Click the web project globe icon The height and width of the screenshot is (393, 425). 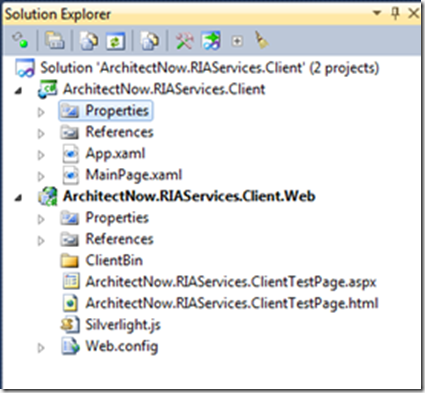[47, 196]
